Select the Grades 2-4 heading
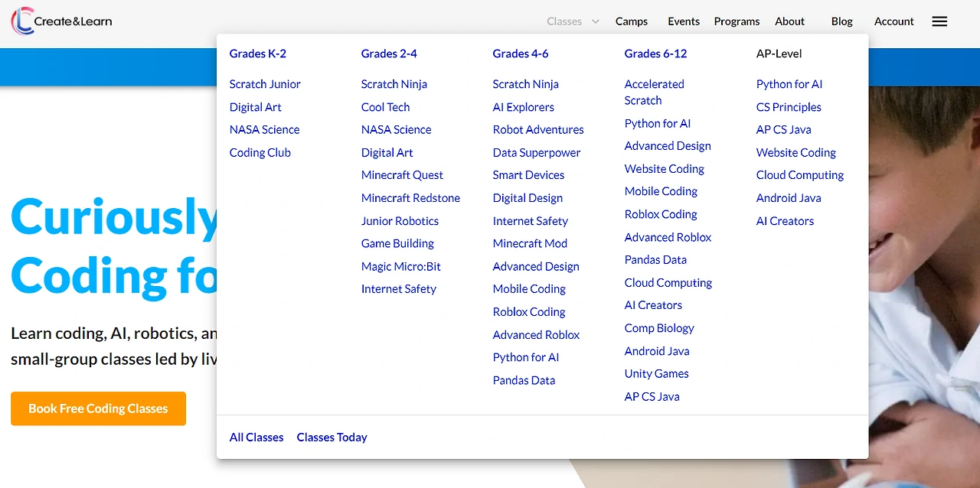Screen dimensions: 980x488 [x=389, y=54]
